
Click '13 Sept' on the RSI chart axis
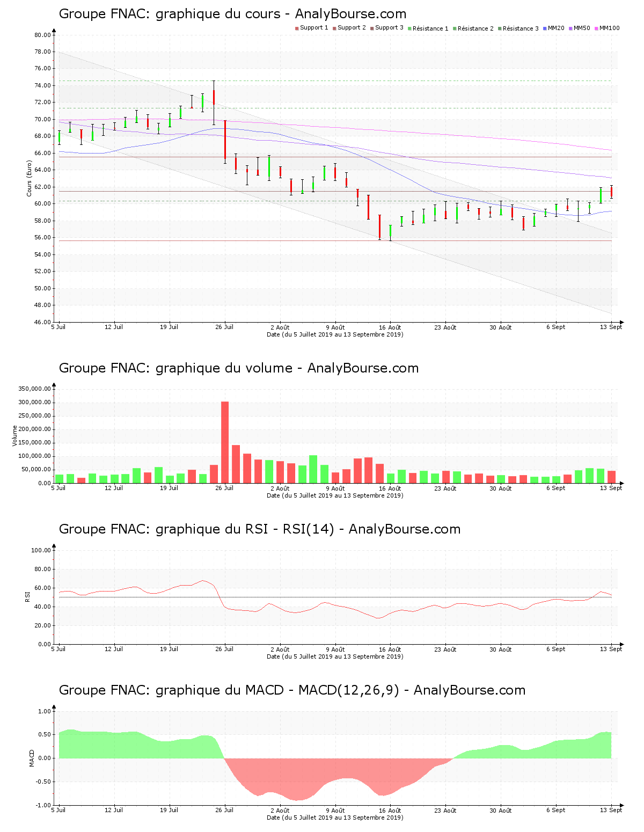pos(611,649)
